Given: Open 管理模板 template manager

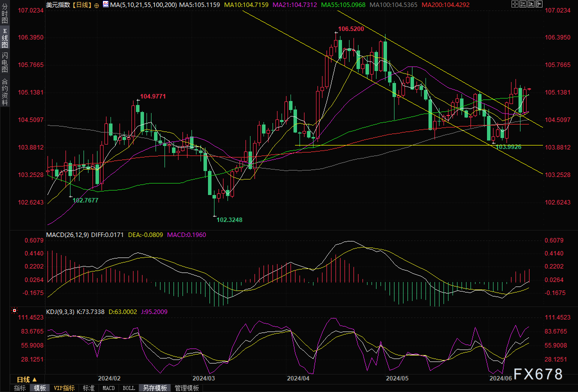Looking at the screenshot, I should coord(186,388).
